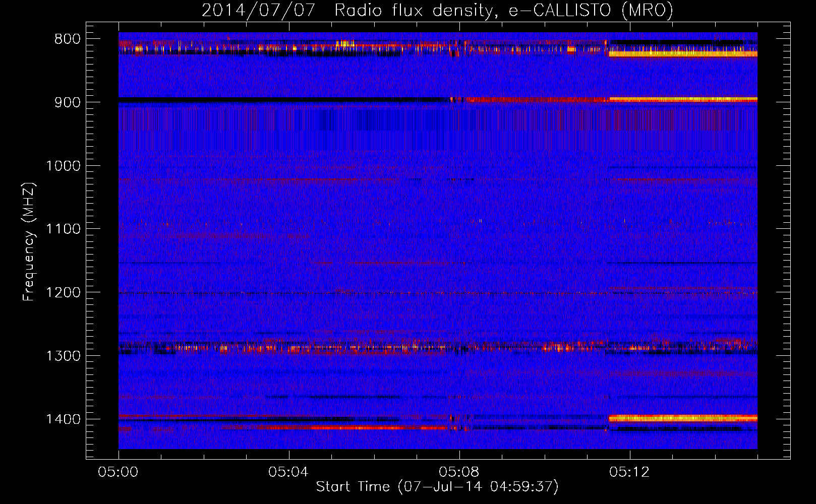This screenshot has height=504, width=816.
Task: Click the bright yellow band near 820 MHz after 05:12
Action: point(683,53)
